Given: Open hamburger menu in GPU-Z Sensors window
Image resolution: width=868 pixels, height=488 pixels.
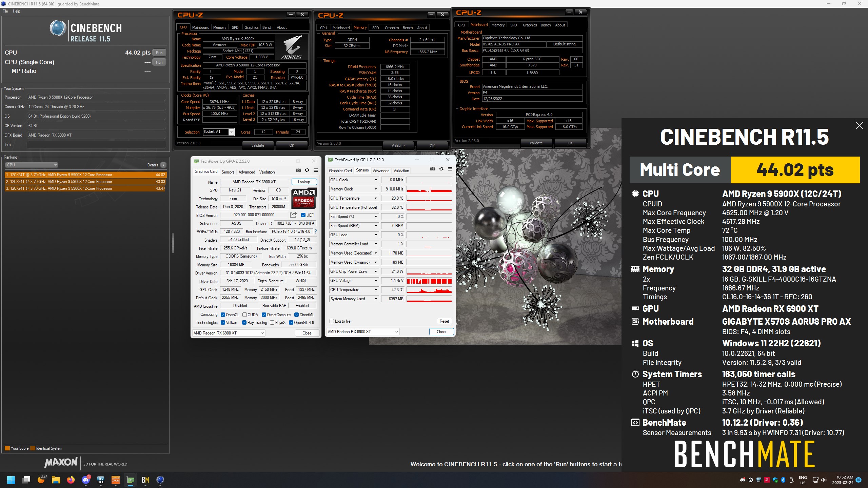Looking at the screenshot, I should [450, 169].
